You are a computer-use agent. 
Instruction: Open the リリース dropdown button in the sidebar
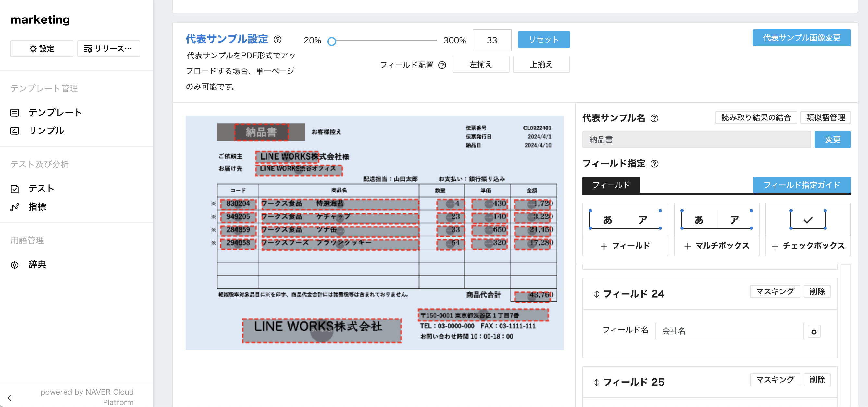tap(108, 49)
